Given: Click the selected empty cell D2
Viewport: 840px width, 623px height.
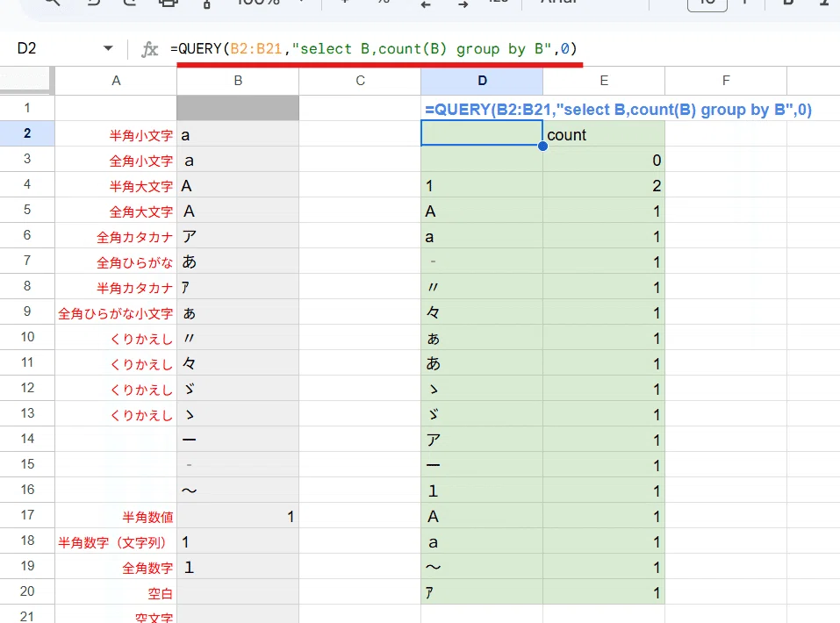Looking at the screenshot, I should (482, 133).
